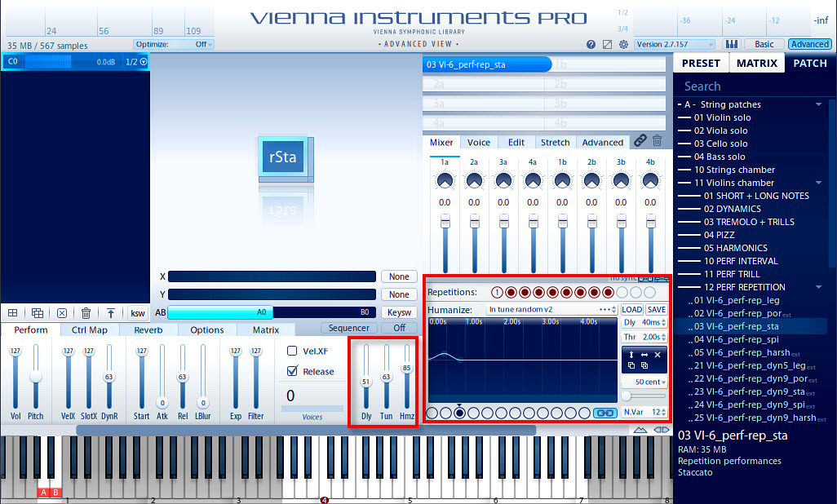
Task: Switch to the PRESET browser tab
Action: tap(701, 63)
